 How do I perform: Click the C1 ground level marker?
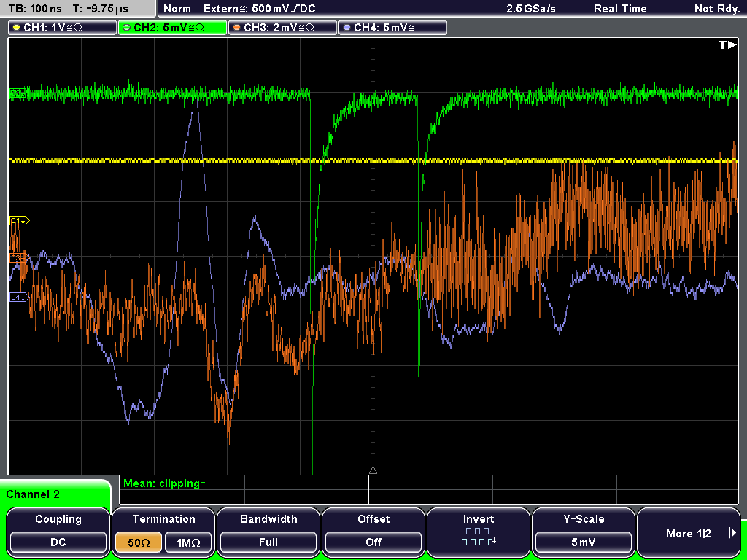(x=20, y=221)
